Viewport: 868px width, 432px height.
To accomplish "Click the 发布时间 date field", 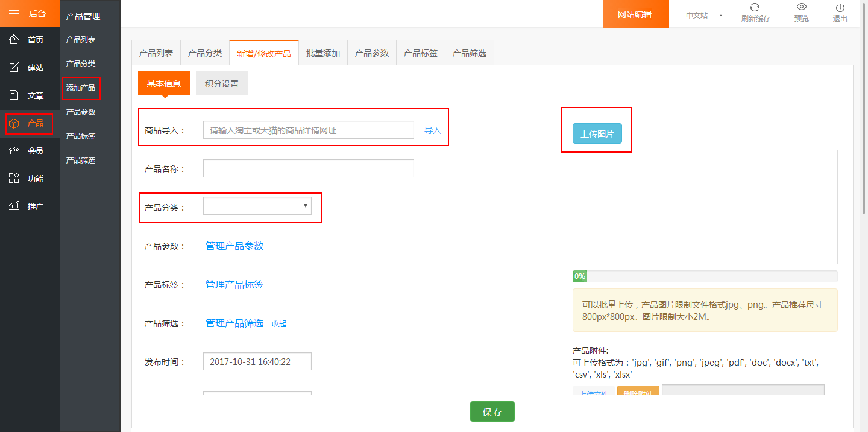I will point(257,361).
